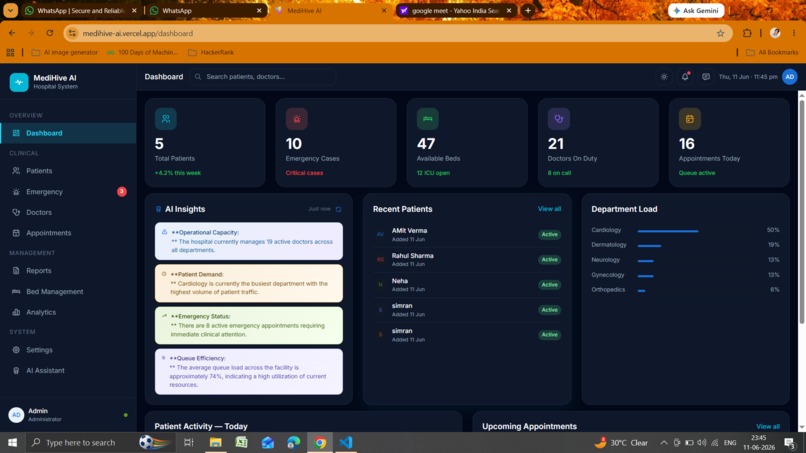Click the Doctors On Duty stethoscope icon
The image size is (806, 453).
pos(559,119)
